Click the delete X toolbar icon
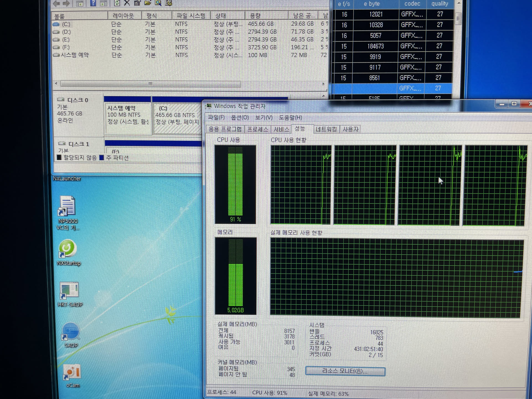The image size is (532, 399). (127, 3)
